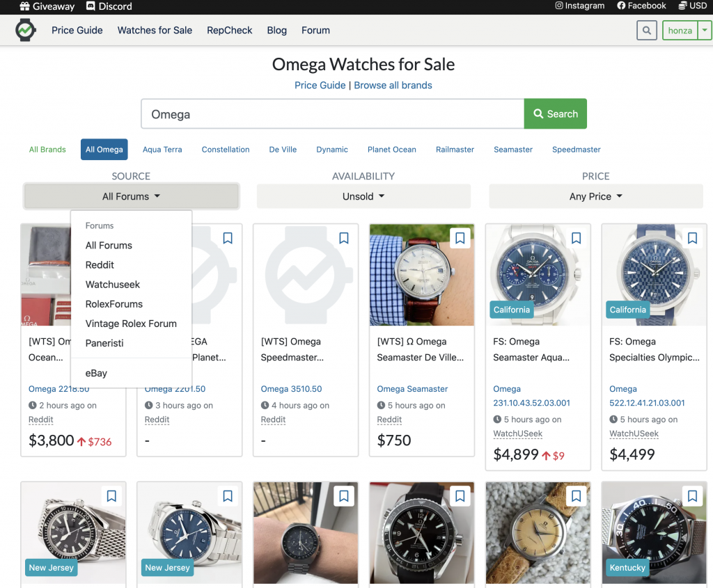This screenshot has width=713, height=588.
Task: Open the 231.10.43.52.03.001 reference link
Action: pos(531,396)
